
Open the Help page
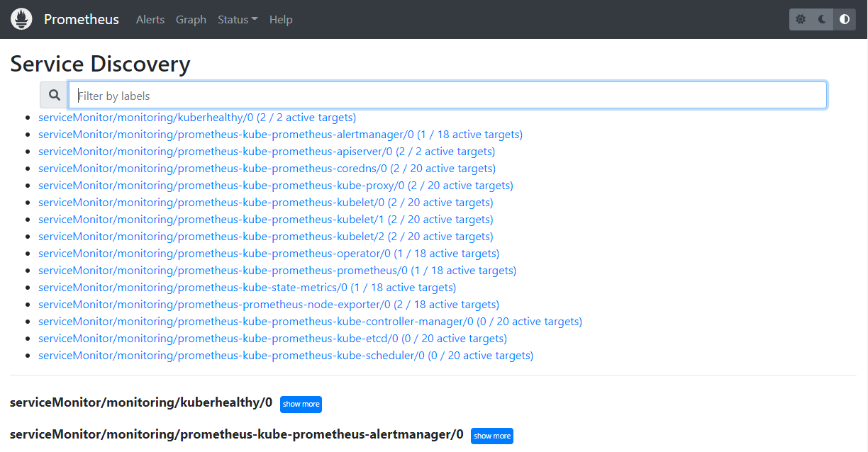281,19
